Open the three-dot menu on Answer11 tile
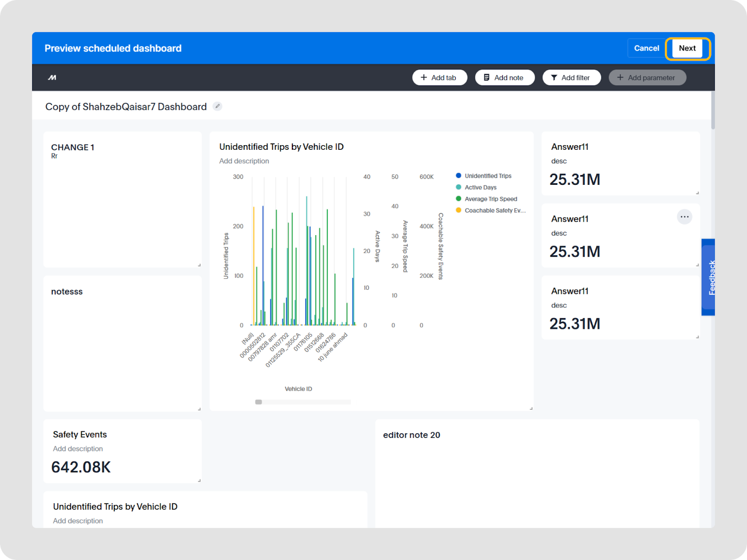The width and height of the screenshot is (747, 560). click(x=684, y=217)
